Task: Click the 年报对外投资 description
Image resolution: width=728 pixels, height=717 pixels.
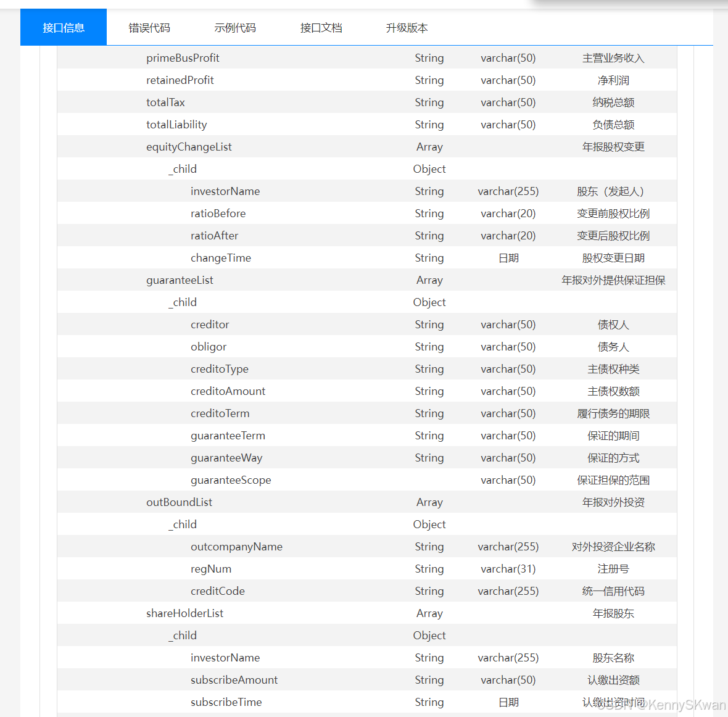Action: coord(613,502)
